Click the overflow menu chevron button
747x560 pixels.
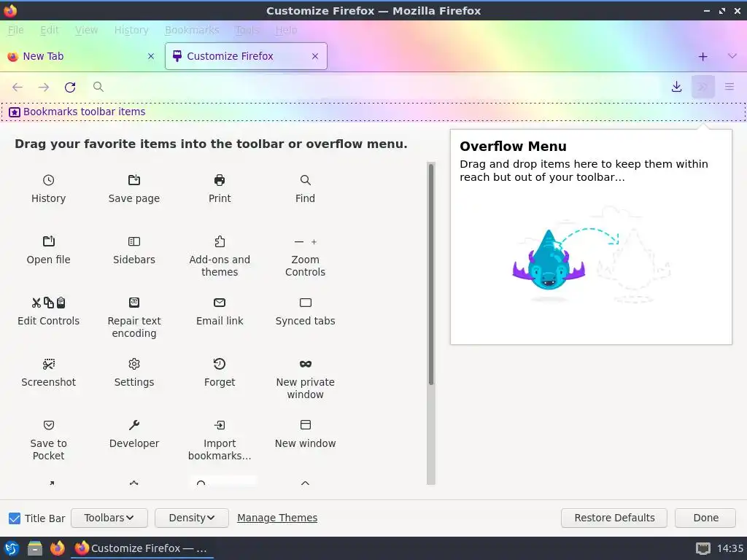point(703,87)
